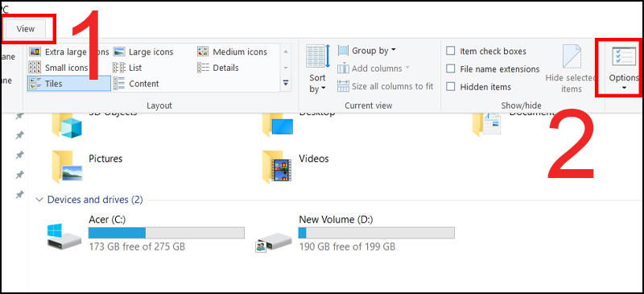Open the folder Options button

(623, 68)
